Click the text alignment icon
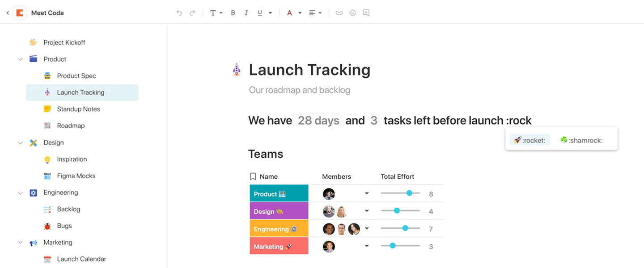 [x=312, y=13]
